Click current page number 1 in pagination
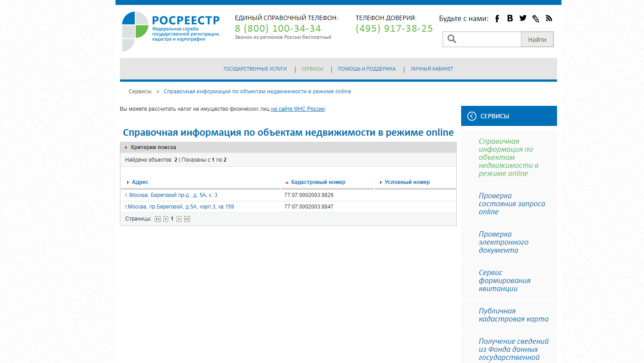Viewport: 644px width, 363px height. 172,219
